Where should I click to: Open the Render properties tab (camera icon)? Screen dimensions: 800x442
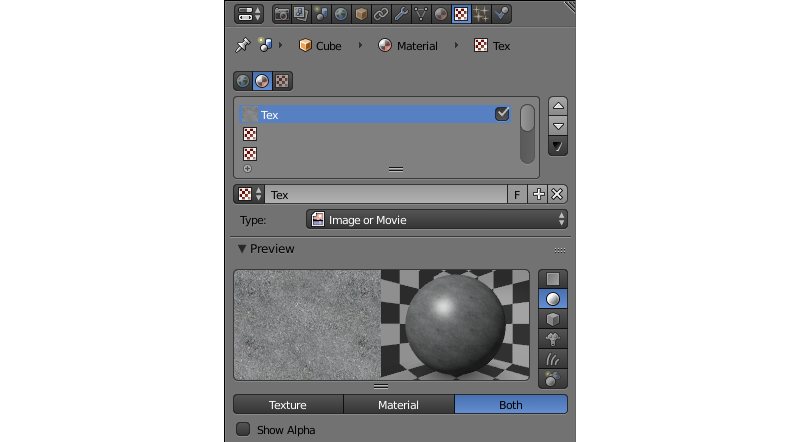pos(281,14)
